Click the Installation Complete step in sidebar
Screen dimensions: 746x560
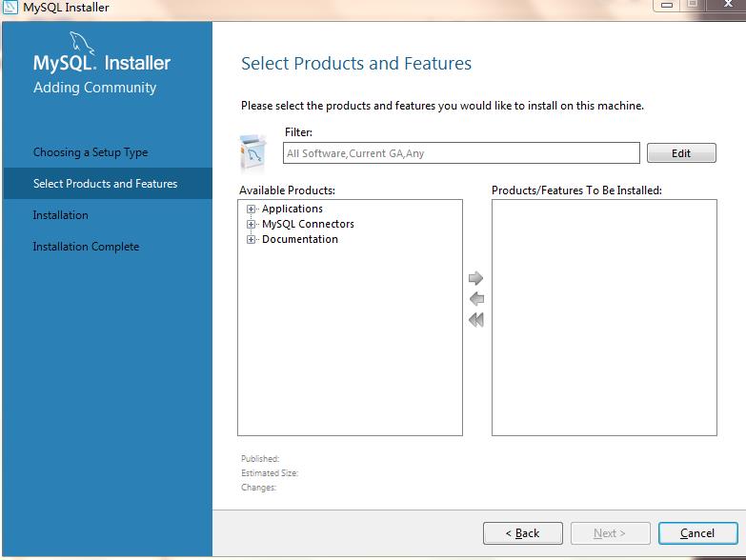(x=86, y=247)
